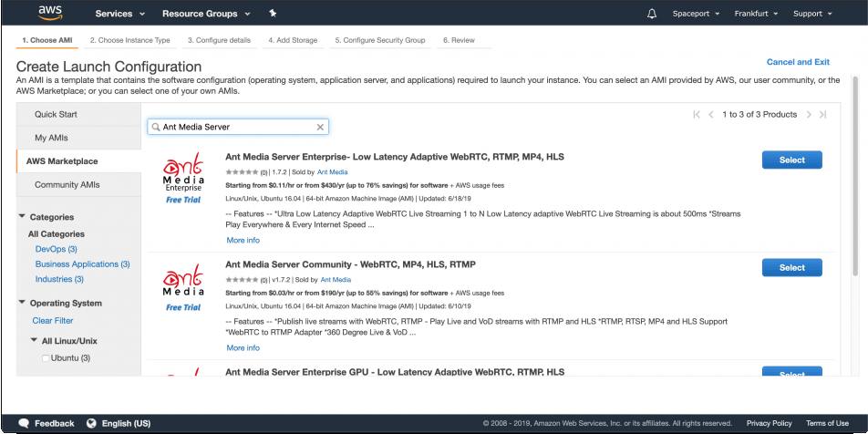This screenshot has height=434, width=868.
Task: Open the Feedback link in footer
Action: 55,423
